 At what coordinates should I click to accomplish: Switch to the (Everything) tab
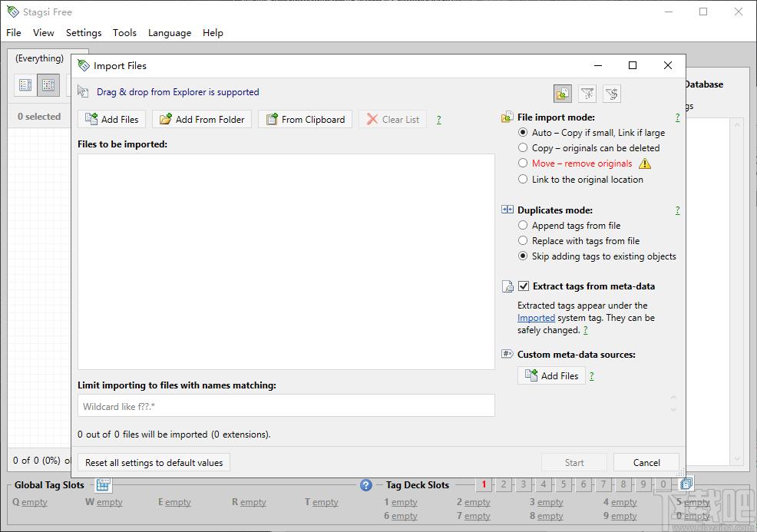pyautogui.click(x=40, y=58)
